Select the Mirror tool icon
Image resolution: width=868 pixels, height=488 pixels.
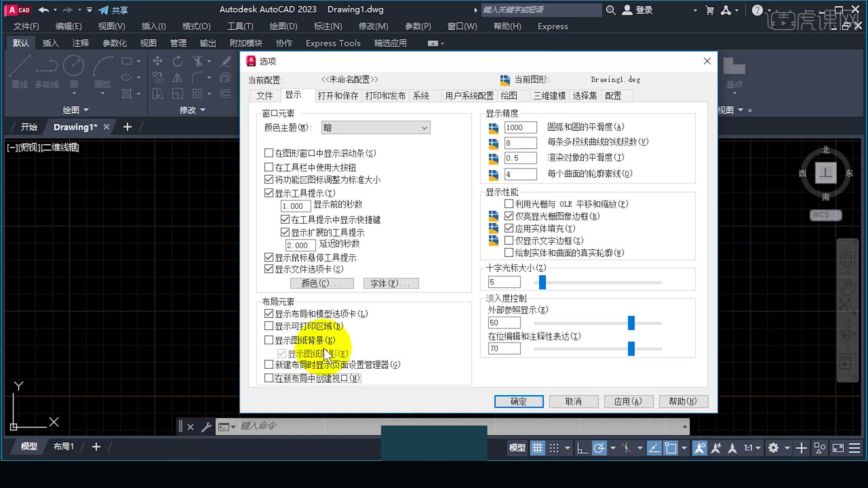pyautogui.click(x=177, y=78)
